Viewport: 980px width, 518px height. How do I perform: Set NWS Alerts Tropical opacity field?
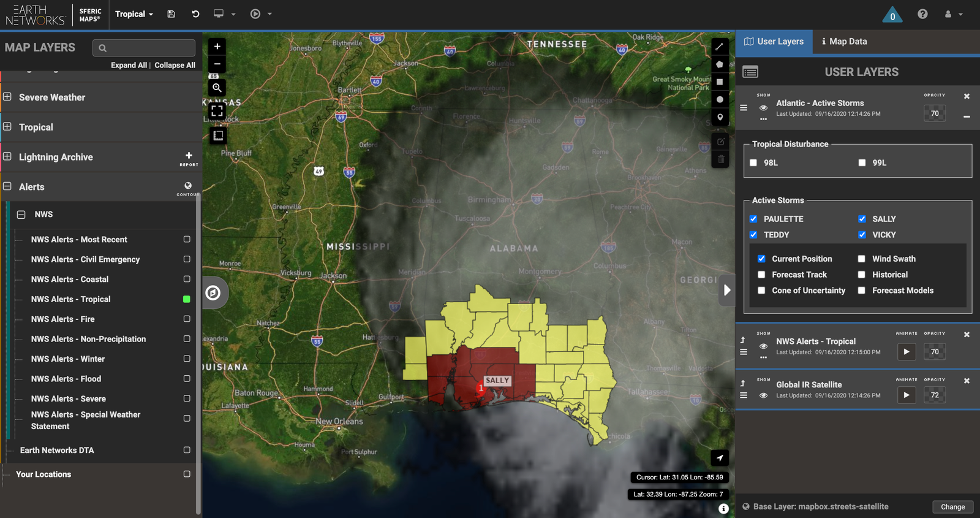point(935,352)
